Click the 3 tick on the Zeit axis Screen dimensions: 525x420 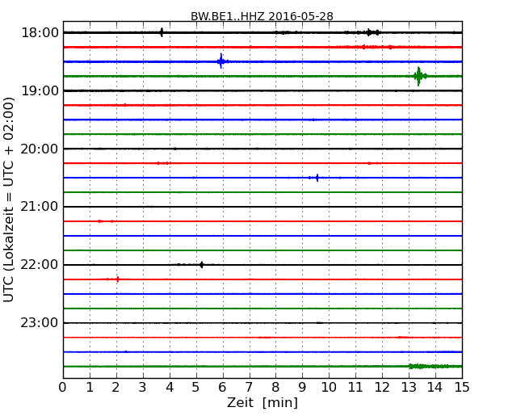[x=143, y=387]
